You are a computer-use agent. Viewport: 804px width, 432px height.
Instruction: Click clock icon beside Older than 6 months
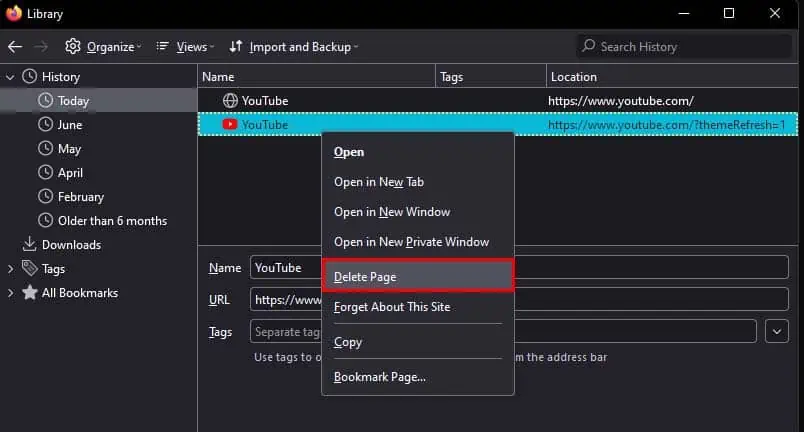coord(46,220)
